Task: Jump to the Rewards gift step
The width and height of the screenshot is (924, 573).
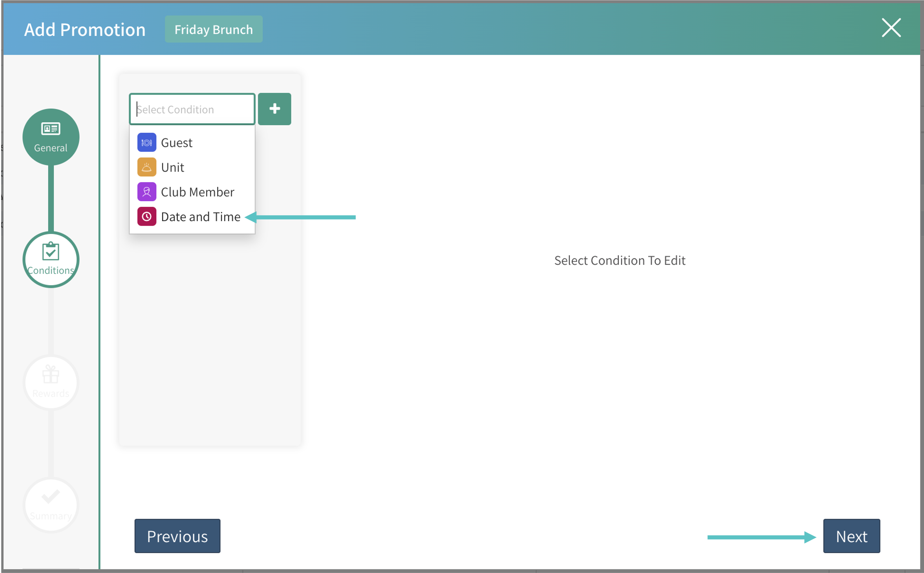Action: pyautogui.click(x=51, y=382)
